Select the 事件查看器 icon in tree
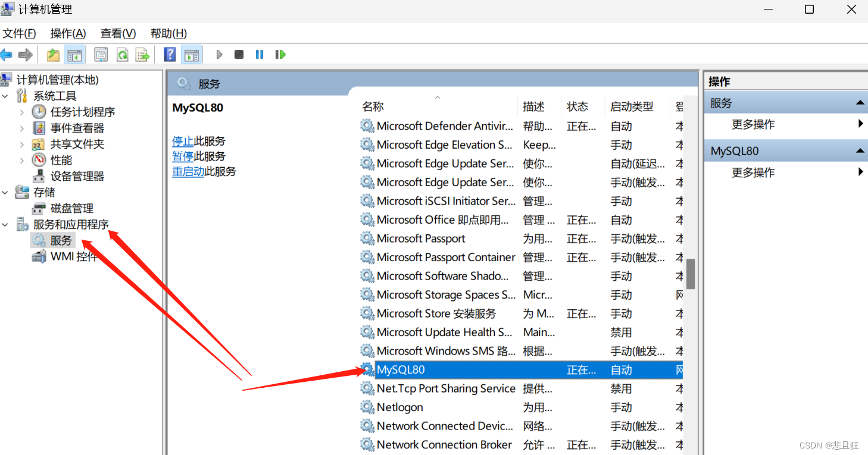Screen dimensions: 868x455 39,128
